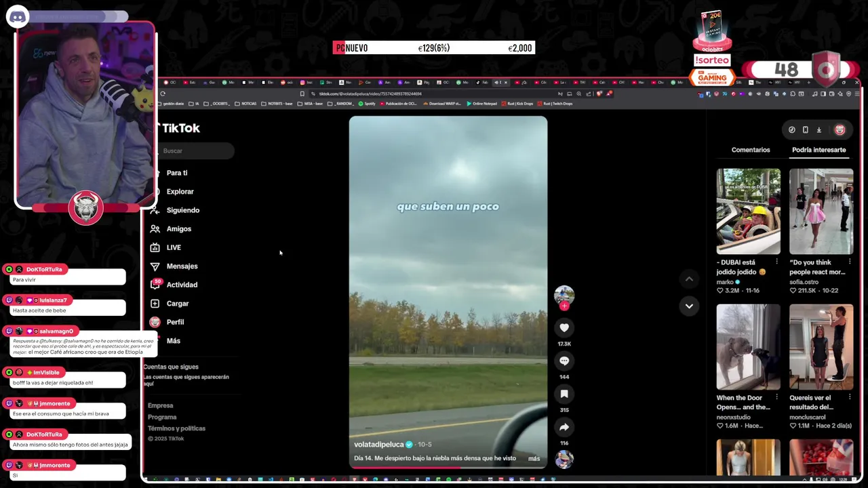Open the "When the Door Opens" thumbnail
The width and height of the screenshot is (868, 488).
click(x=748, y=347)
